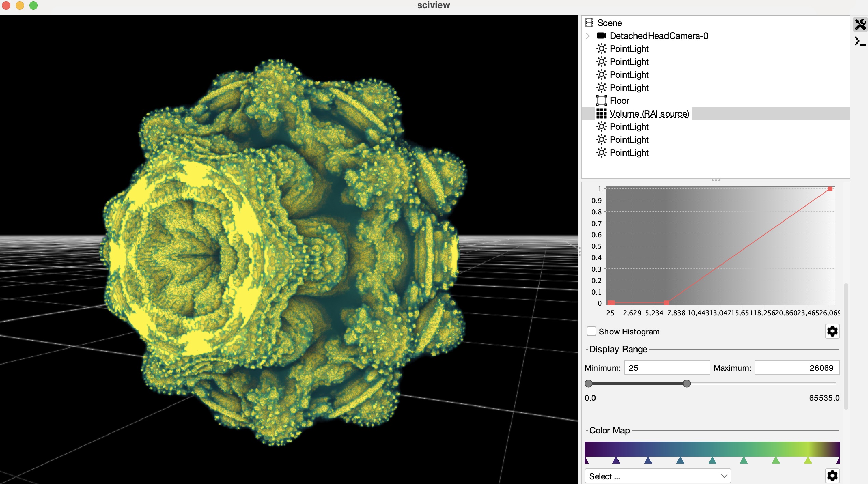Viewport: 868px width, 484px height.
Task: Open transfer function settings gear
Action: [832, 331]
